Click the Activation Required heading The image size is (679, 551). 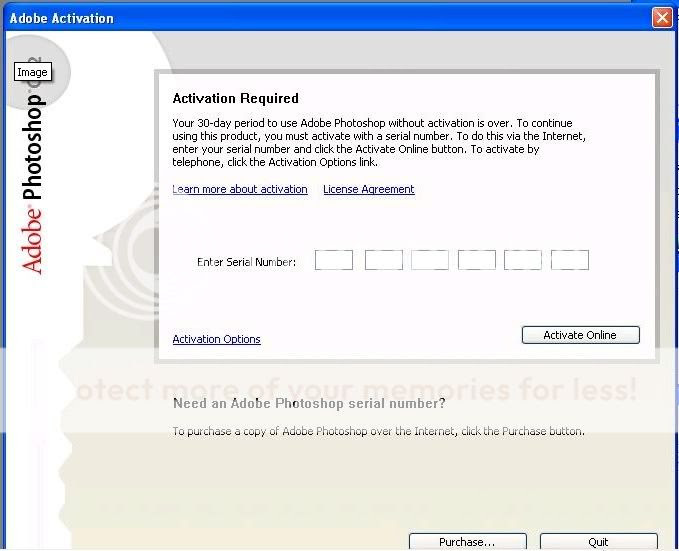pos(236,98)
